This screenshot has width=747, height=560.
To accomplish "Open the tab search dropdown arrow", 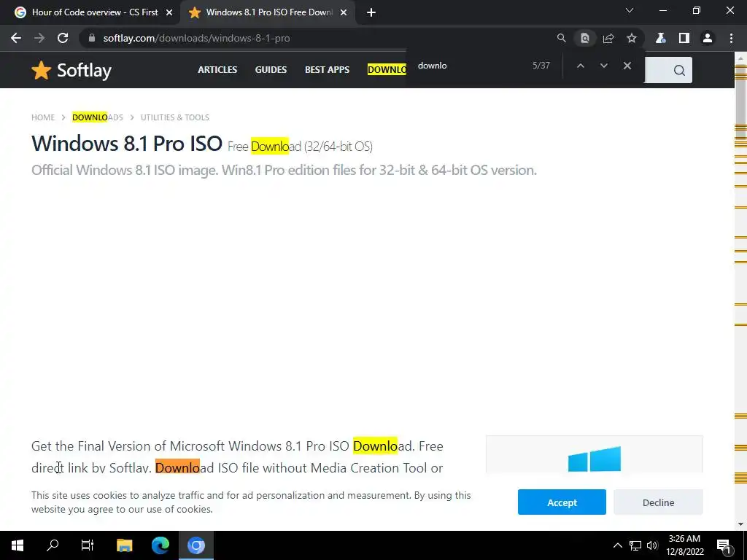I will pos(630,10).
